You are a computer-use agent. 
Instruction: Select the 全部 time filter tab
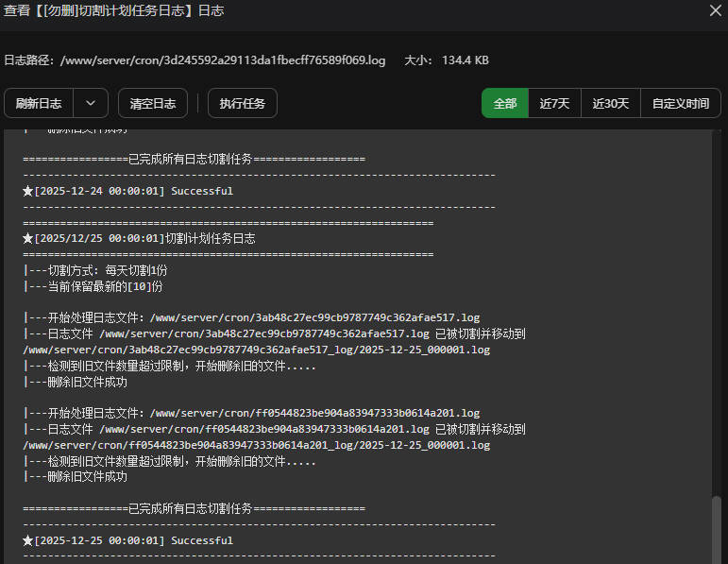tap(505, 103)
